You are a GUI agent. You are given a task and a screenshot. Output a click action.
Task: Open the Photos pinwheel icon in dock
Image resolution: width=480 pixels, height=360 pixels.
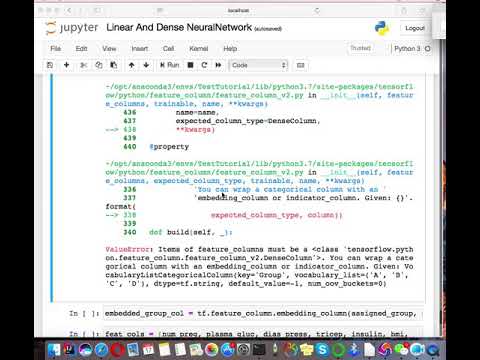pos(211,350)
